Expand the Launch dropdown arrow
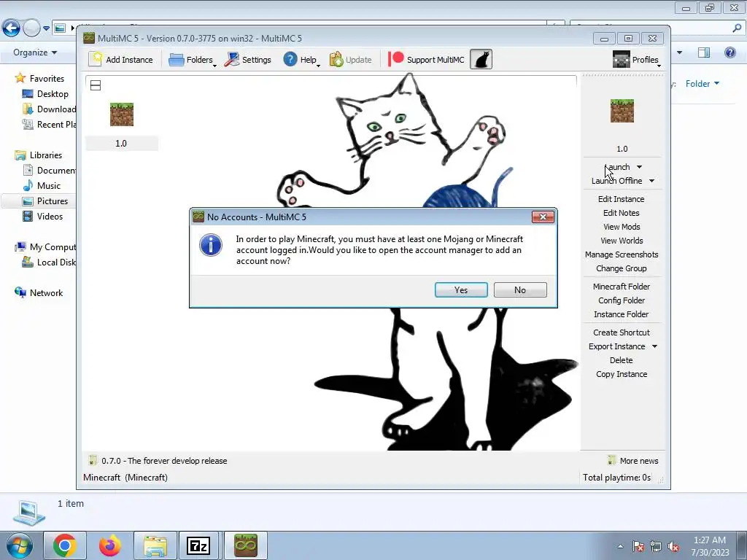The width and height of the screenshot is (747, 560). [x=639, y=167]
